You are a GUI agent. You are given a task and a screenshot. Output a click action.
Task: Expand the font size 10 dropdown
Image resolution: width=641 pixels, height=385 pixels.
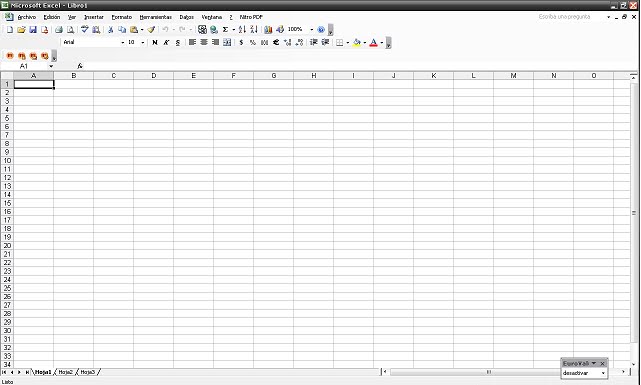[x=143, y=43]
